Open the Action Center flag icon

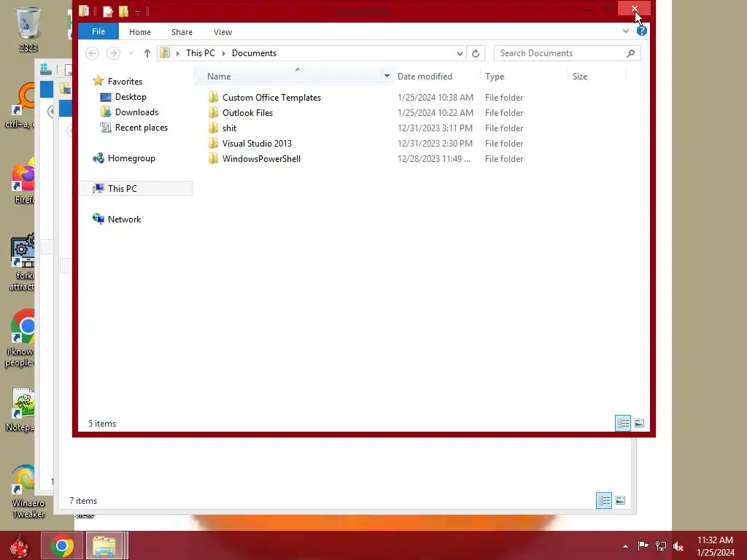pos(643,546)
